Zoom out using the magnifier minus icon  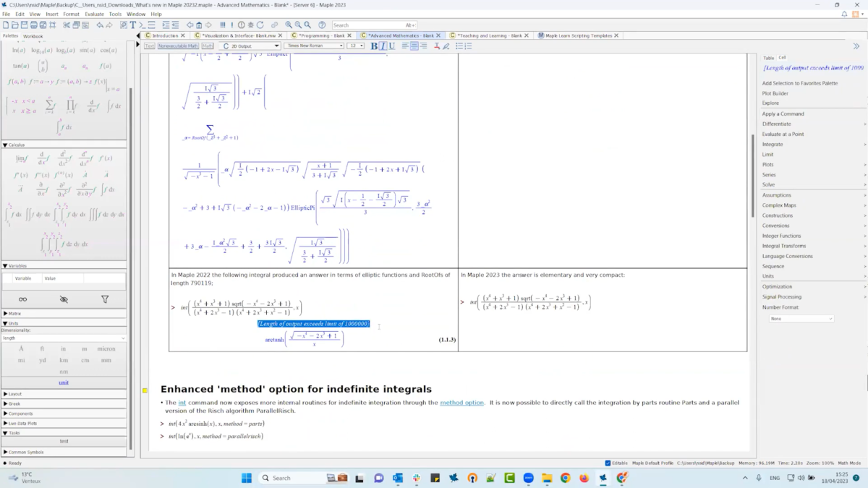point(298,25)
